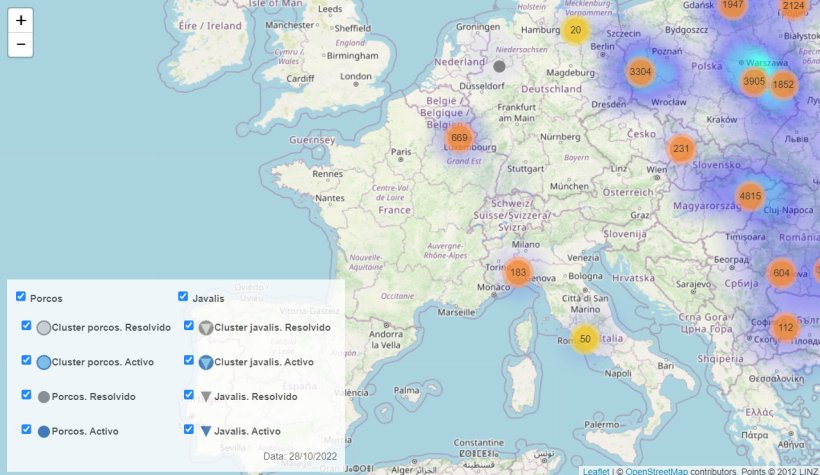Follow the OpenStreetMap contributors link

(658, 470)
